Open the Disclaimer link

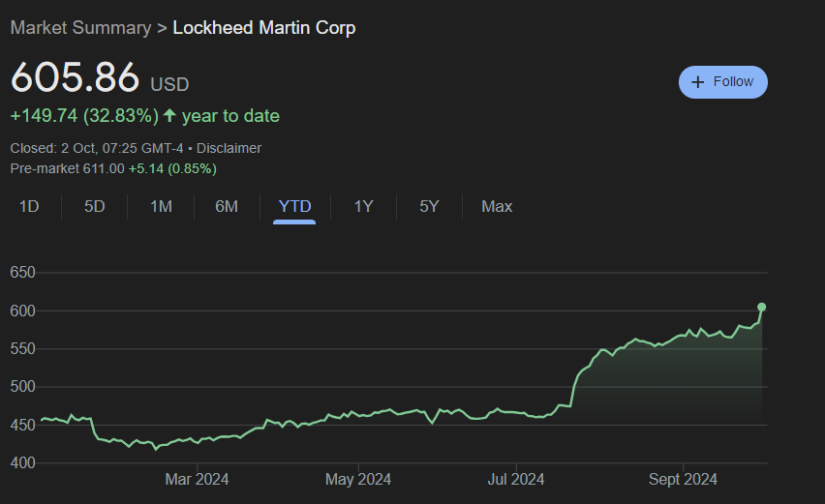coord(229,148)
